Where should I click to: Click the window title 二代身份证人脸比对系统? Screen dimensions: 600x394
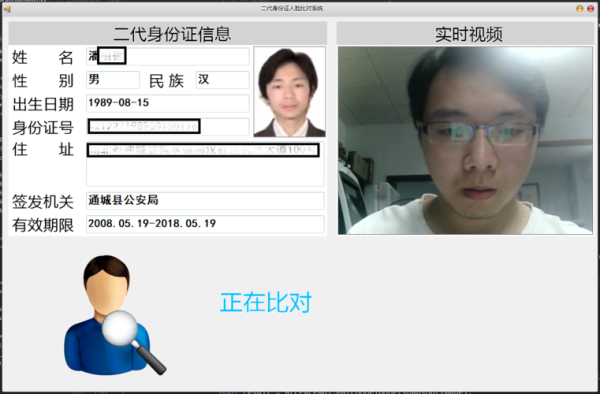click(292, 8)
